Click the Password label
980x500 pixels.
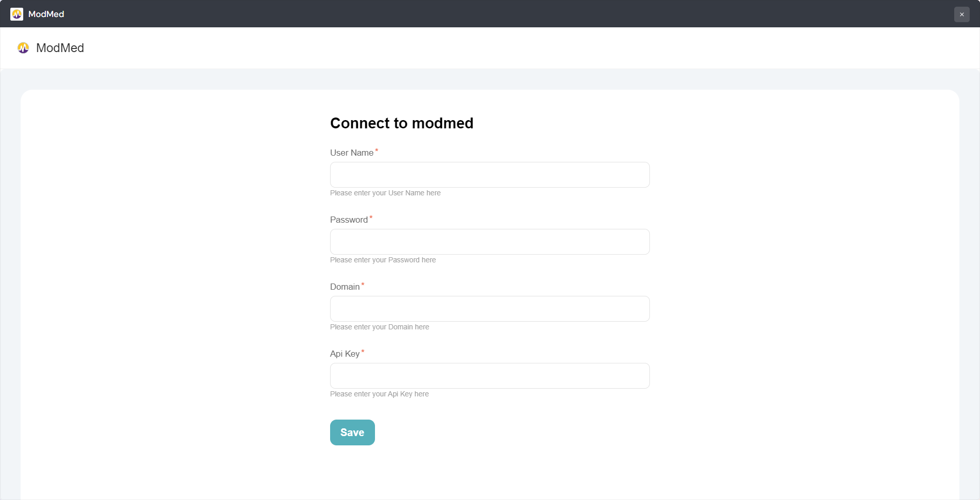349,220
